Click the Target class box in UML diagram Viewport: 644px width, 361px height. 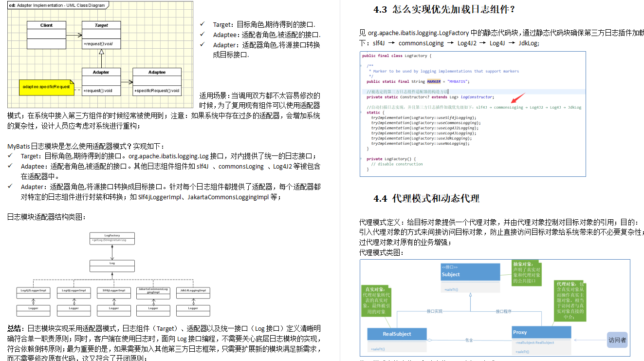(101, 35)
